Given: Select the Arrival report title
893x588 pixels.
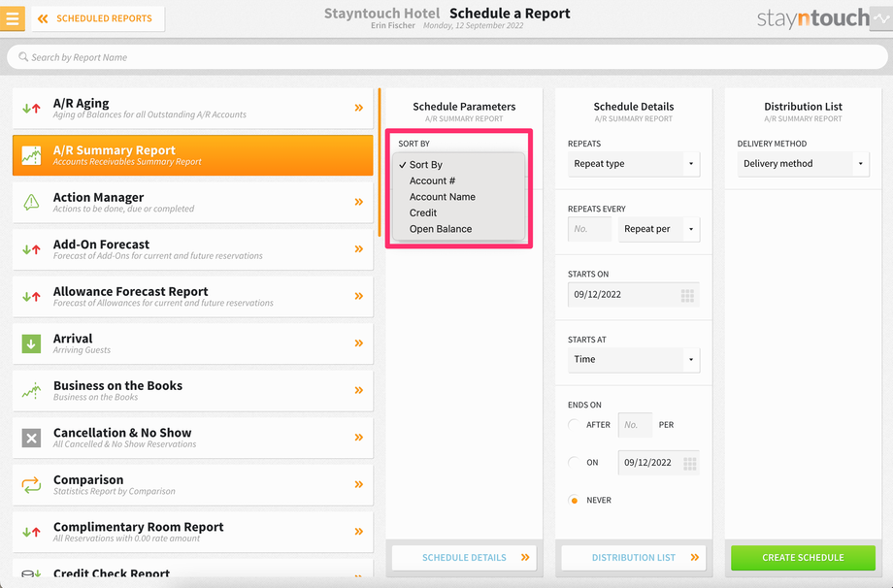Looking at the screenshot, I should click(x=73, y=339).
